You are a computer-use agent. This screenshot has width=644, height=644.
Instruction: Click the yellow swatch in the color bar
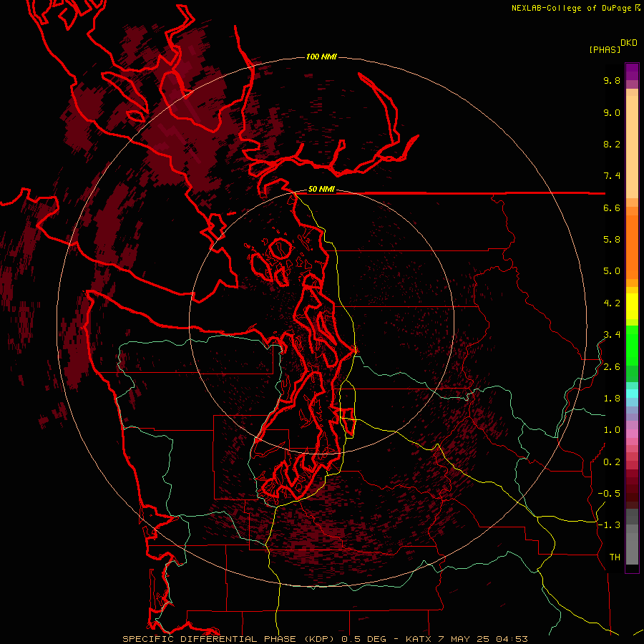pos(632,306)
